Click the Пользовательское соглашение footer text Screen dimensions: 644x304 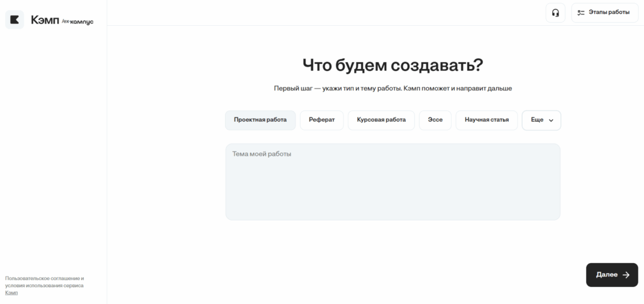tap(45, 279)
